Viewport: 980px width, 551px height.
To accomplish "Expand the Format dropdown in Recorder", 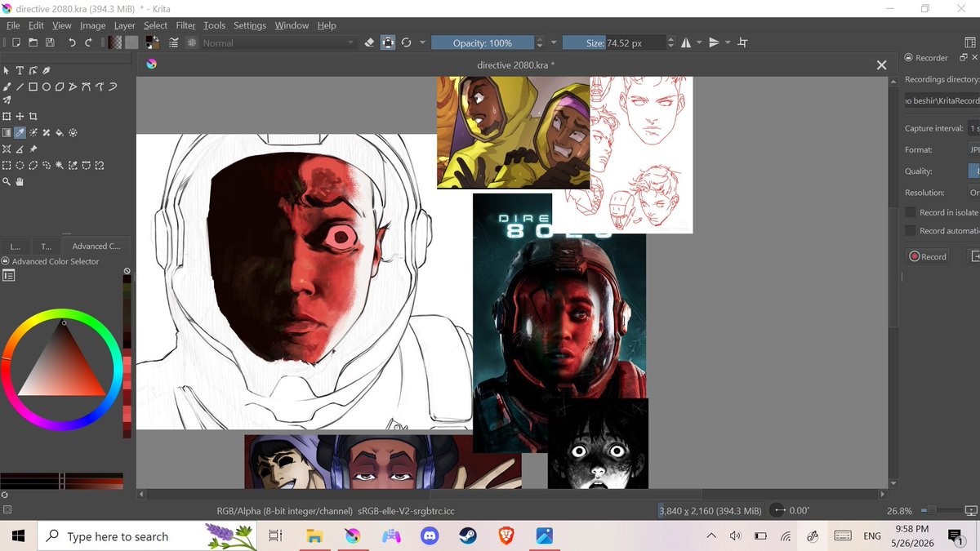I will 973,150.
